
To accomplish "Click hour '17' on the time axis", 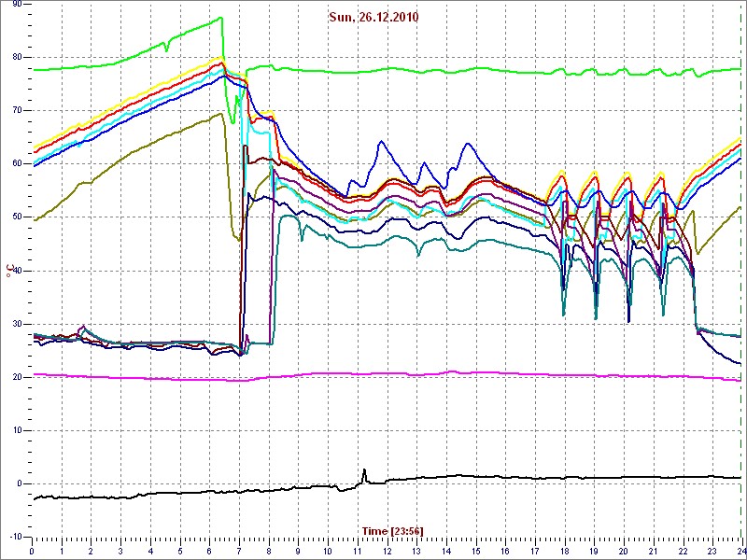I will click(x=535, y=552).
